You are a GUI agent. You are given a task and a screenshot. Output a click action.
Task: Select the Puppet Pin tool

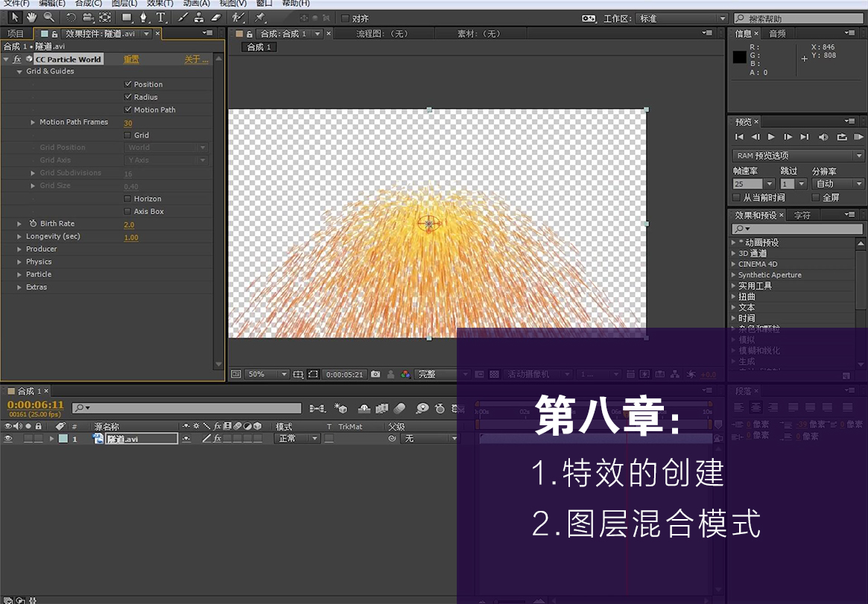(x=260, y=18)
